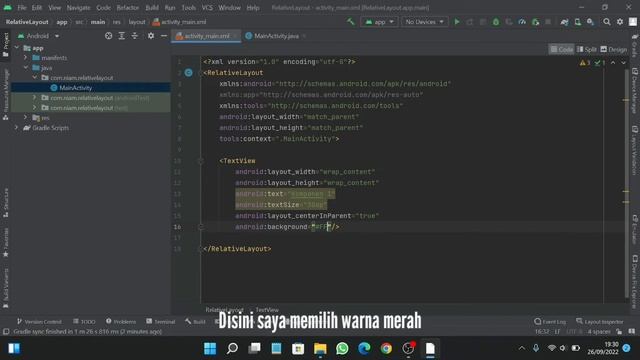Select MainActivity in project tree

[x=76, y=88]
